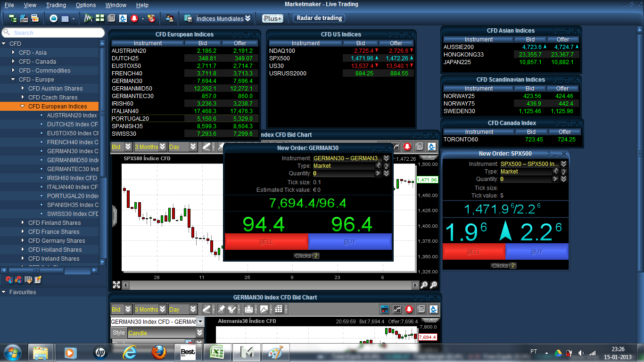
Task: Click Quantity field in SPX500 order window
Action: 526,179
